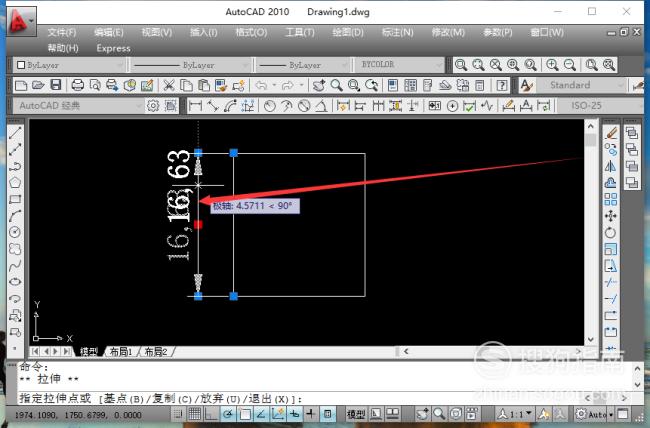
Task: Click the red application menu A button
Action: (21, 21)
